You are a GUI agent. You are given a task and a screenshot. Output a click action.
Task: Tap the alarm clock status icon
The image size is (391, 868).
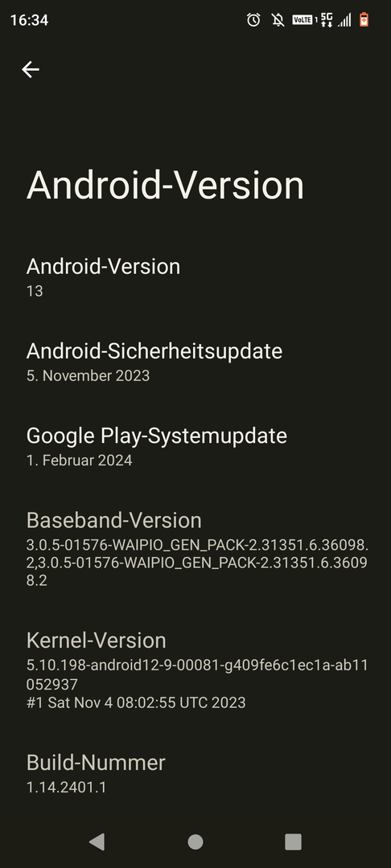[253, 20]
